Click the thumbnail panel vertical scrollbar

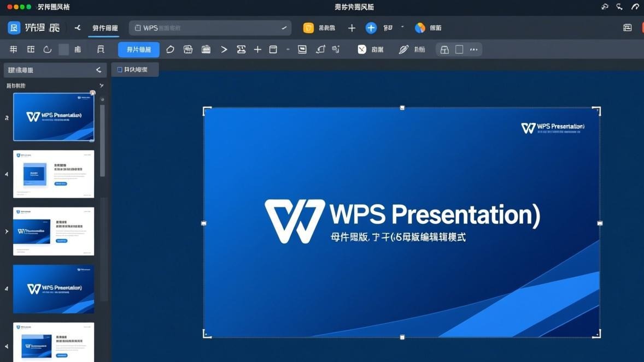click(x=102, y=141)
